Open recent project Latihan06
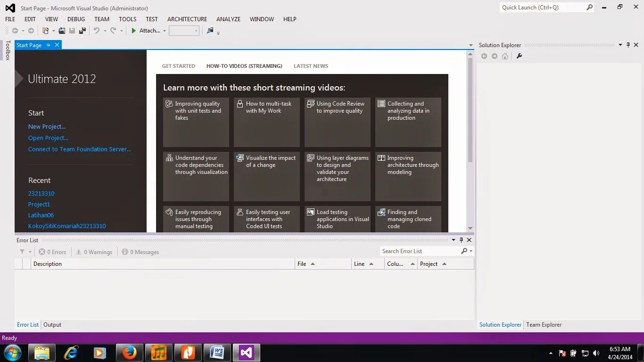This screenshot has height=362, width=644. click(x=41, y=215)
